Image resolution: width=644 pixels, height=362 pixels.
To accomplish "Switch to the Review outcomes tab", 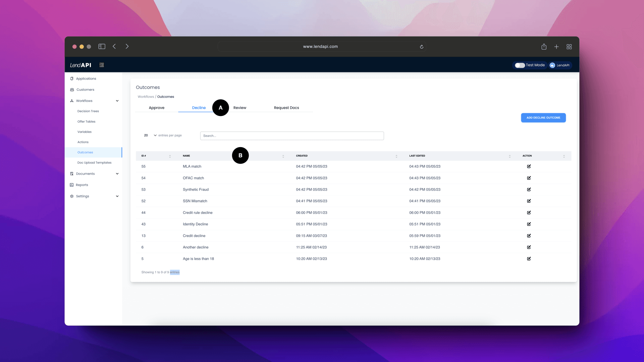I will click(x=240, y=107).
